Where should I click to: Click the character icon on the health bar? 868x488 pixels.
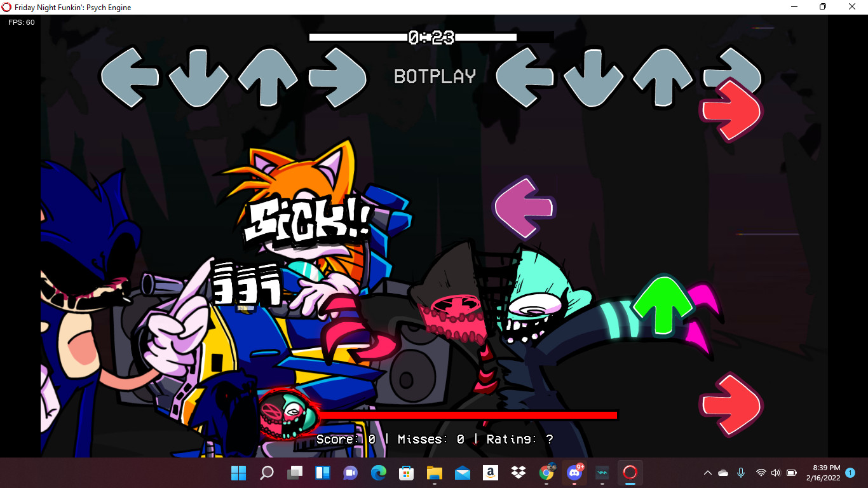[x=289, y=416]
